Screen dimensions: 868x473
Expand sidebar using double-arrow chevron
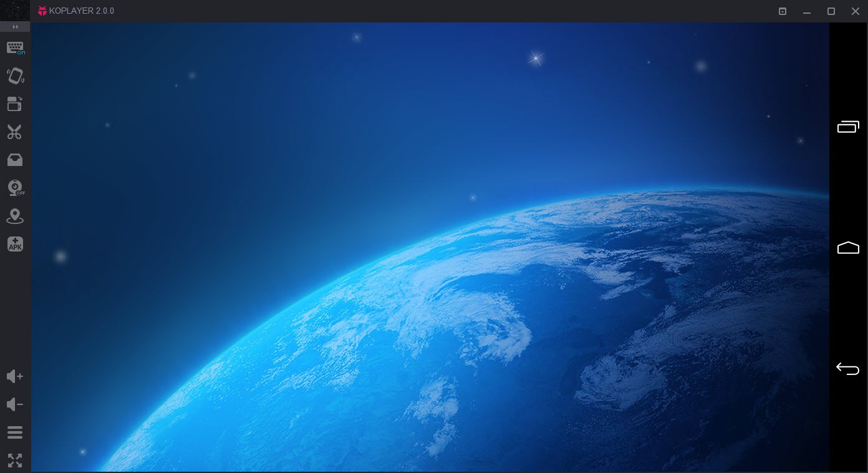click(15, 27)
